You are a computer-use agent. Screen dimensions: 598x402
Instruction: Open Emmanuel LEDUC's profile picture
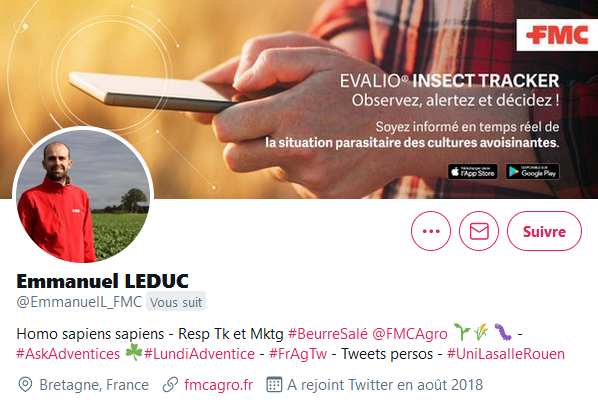pyautogui.click(x=83, y=196)
